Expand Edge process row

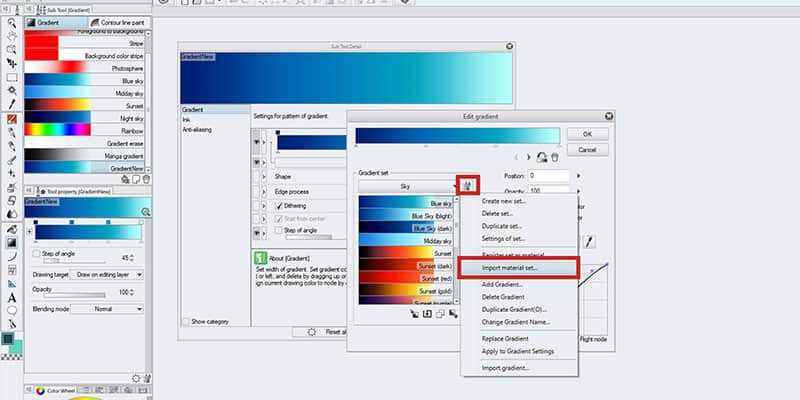[264, 192]
